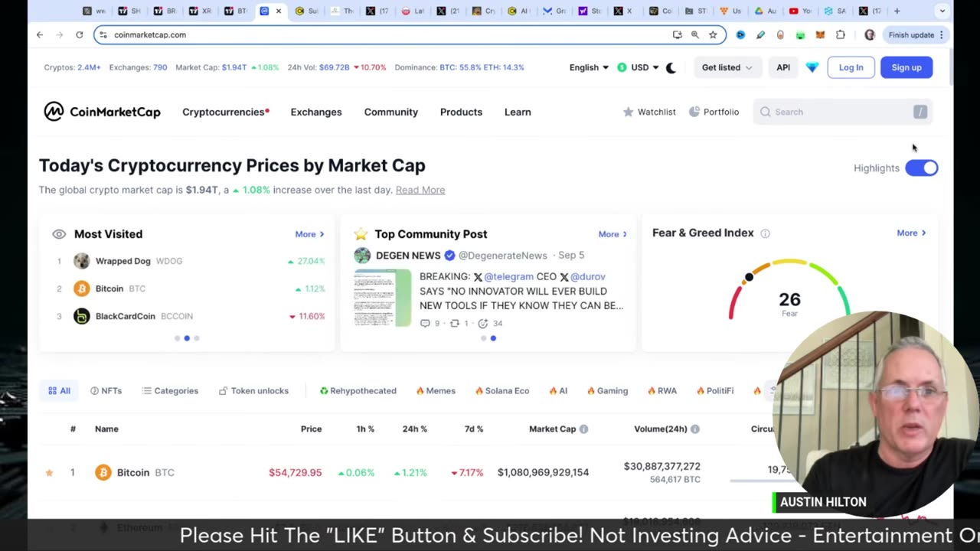Select the Categories filter tab
This screenshot has height=551, width=980.
tap(170, 391)
